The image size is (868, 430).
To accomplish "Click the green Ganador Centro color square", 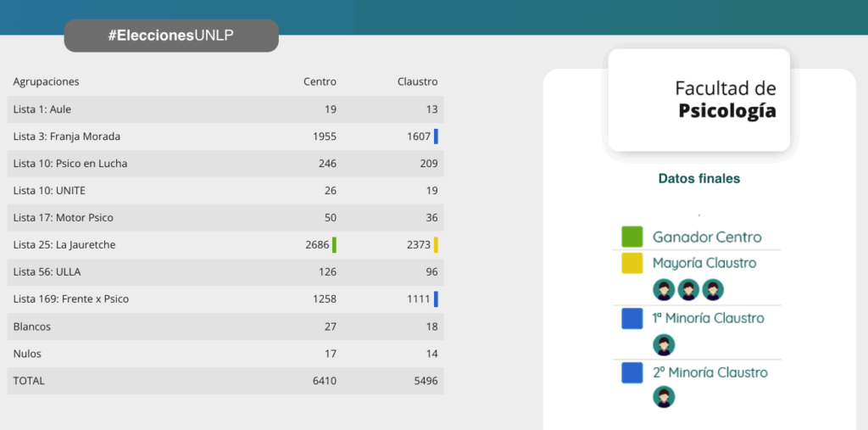I will [632, 237].
